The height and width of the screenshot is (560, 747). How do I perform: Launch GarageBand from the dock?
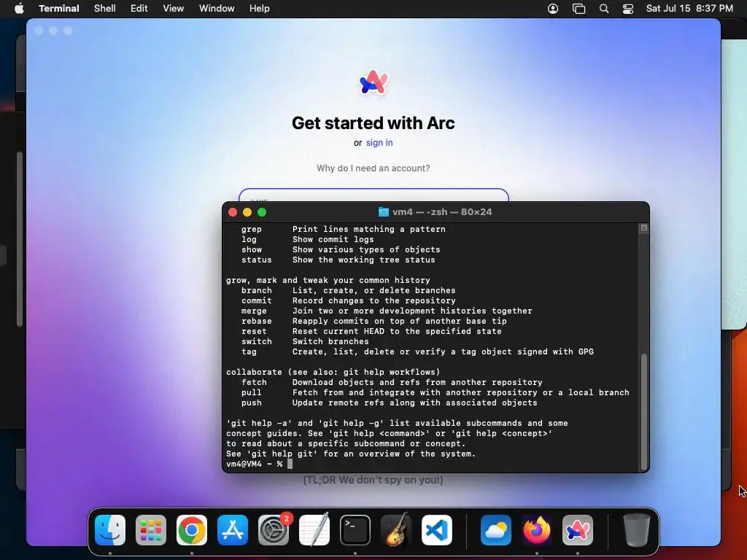396,530
